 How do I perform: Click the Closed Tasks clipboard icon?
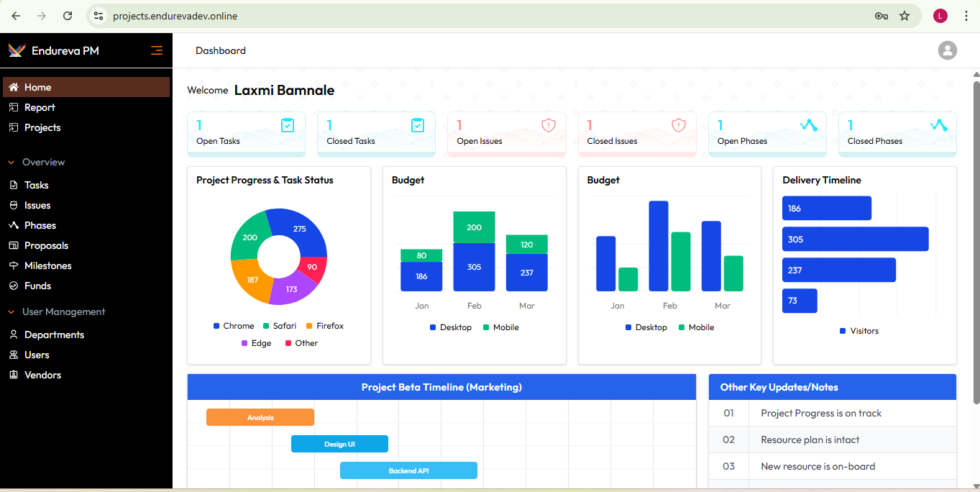[x=418, y=125]
